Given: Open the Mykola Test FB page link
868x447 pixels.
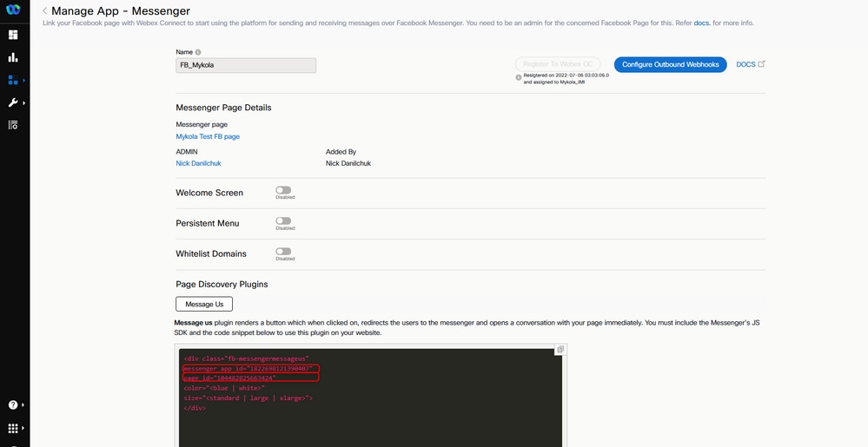Looking at the screenshot, I should pos(208,136).
